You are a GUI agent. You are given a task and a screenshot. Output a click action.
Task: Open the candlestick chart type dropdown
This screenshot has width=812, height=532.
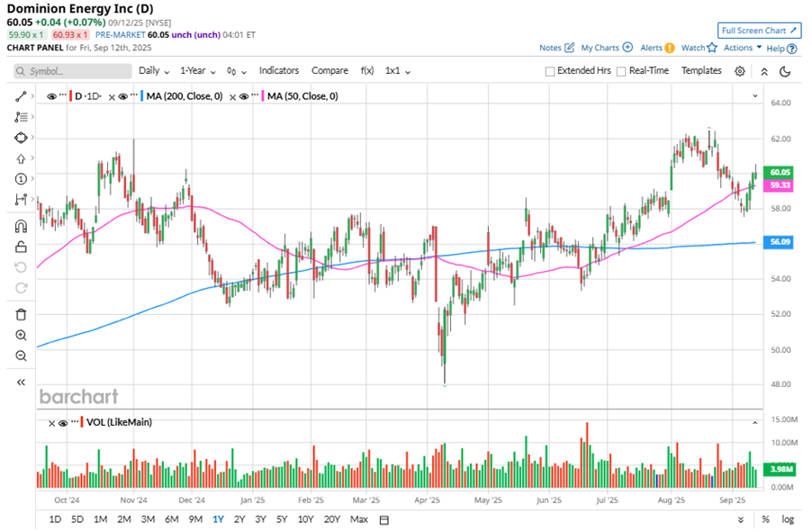tap(237, 71)
